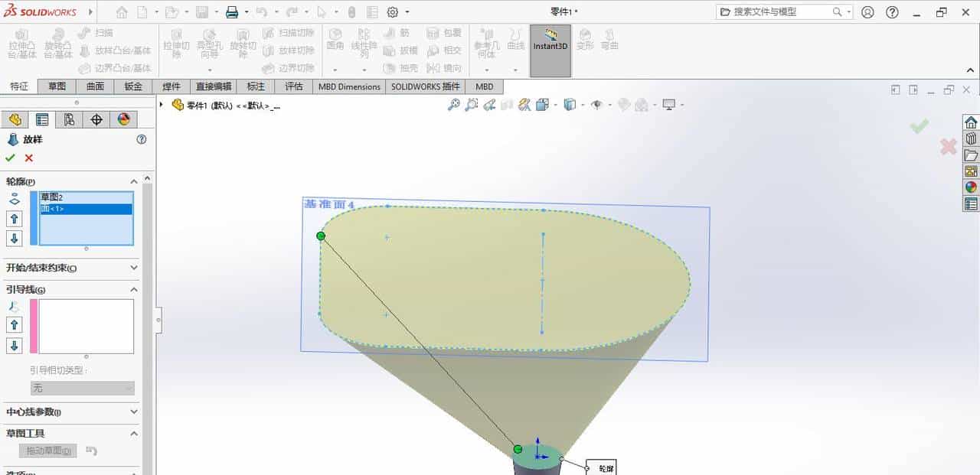
Task: Collapse the 引导线 section
Action: [134, 290]
